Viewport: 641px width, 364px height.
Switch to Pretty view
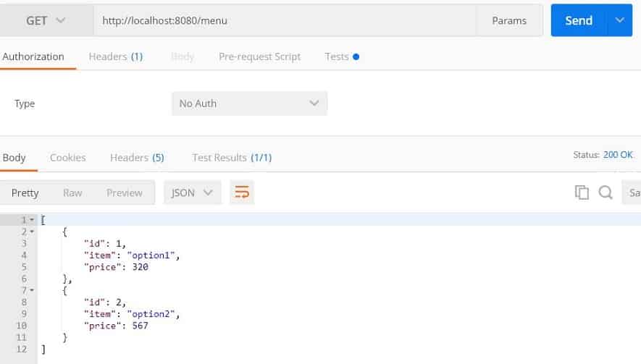click(x=25, y=192)
